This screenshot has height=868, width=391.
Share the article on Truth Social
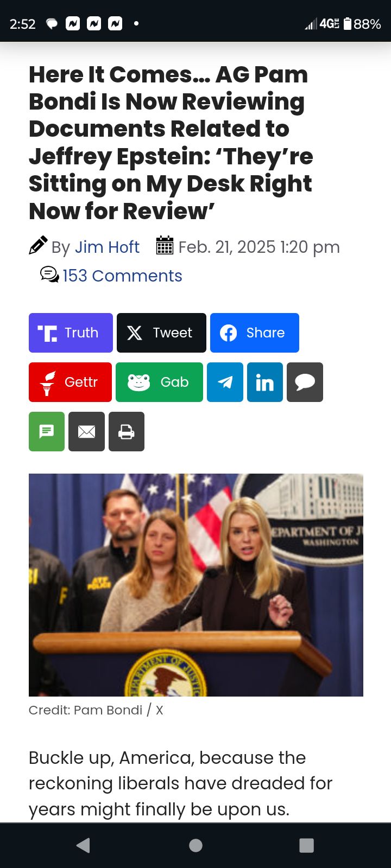point(71,333)
